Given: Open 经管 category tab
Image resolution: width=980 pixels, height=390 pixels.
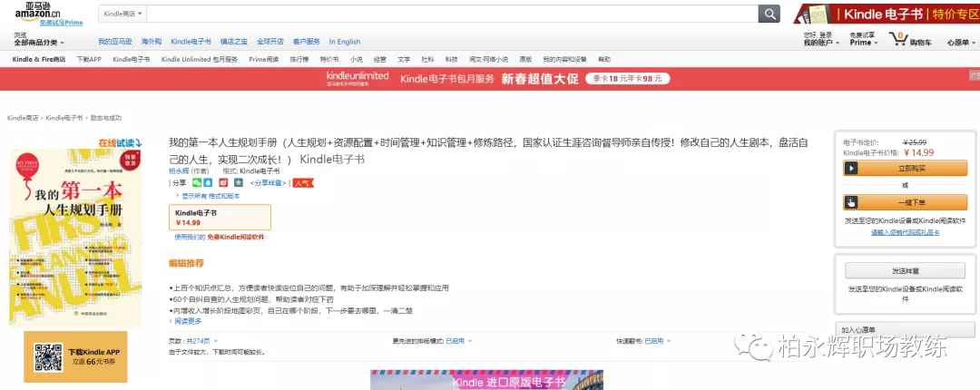Looking at the screenshot, I should [x=380, y=59].
